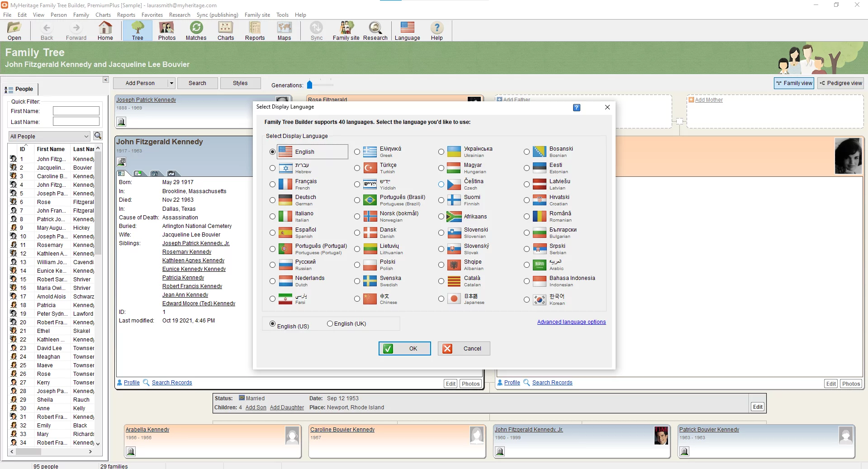Click the Back arrow toolbar icon
This screenshot has width=868, height=469.
(47, 31)
